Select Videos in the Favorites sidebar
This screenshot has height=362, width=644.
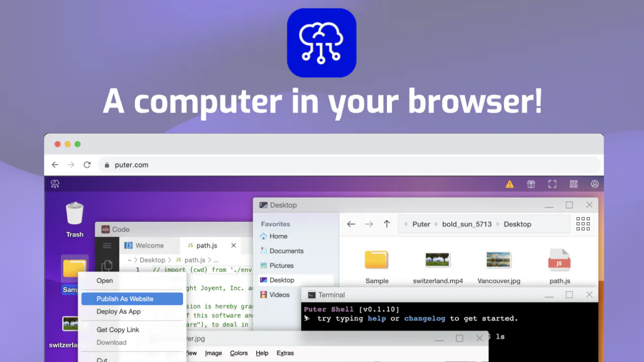click(280, 295)
